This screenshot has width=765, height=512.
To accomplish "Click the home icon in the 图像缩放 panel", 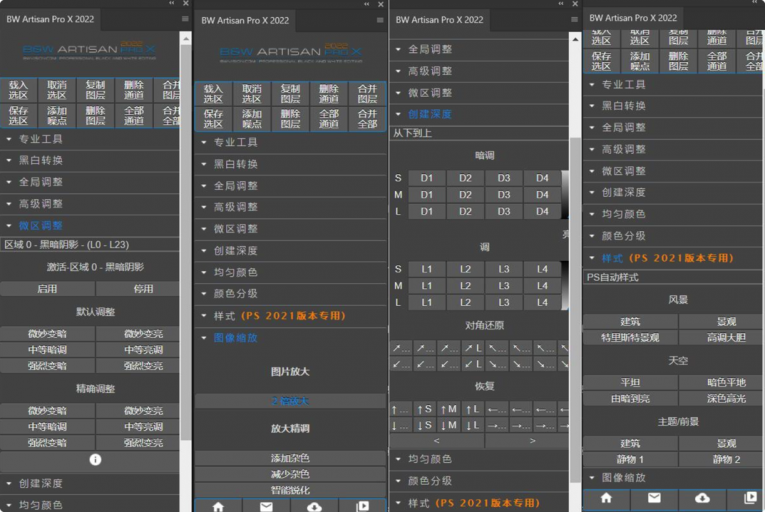I will tap(218, 507).
